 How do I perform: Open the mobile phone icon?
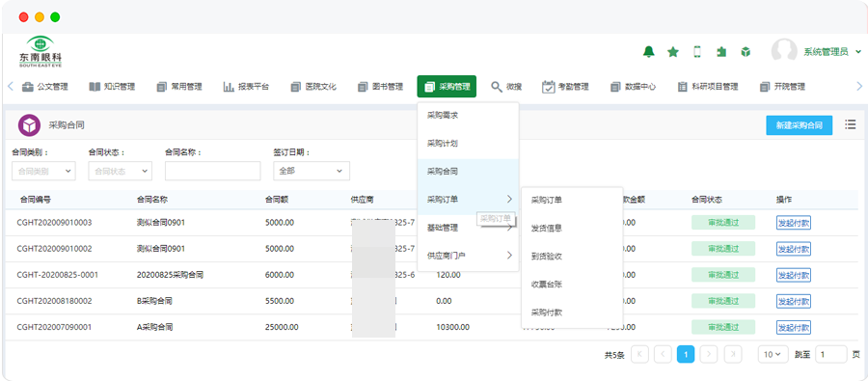coord(697,51)
